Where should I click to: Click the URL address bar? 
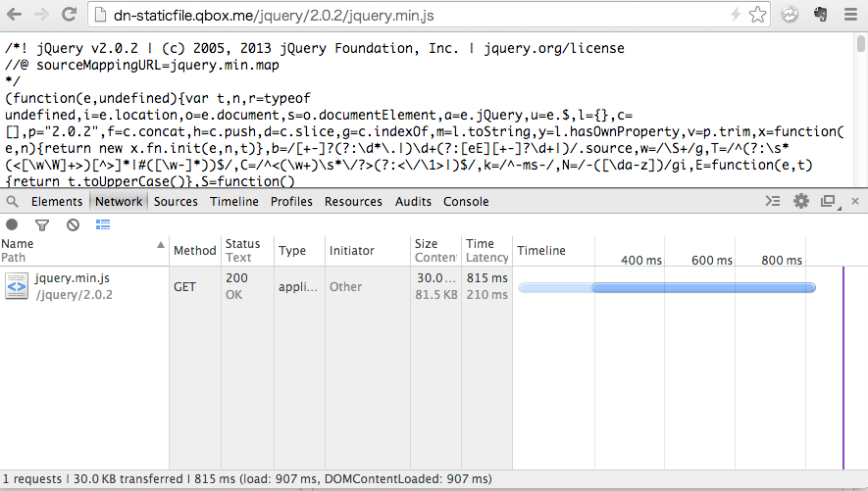tap(429, 15)
